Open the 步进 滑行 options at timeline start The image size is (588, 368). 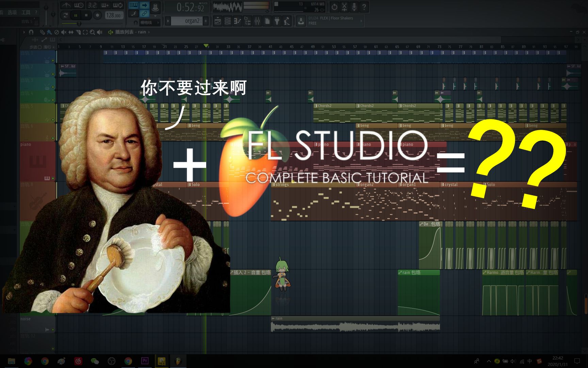(43, 47)
